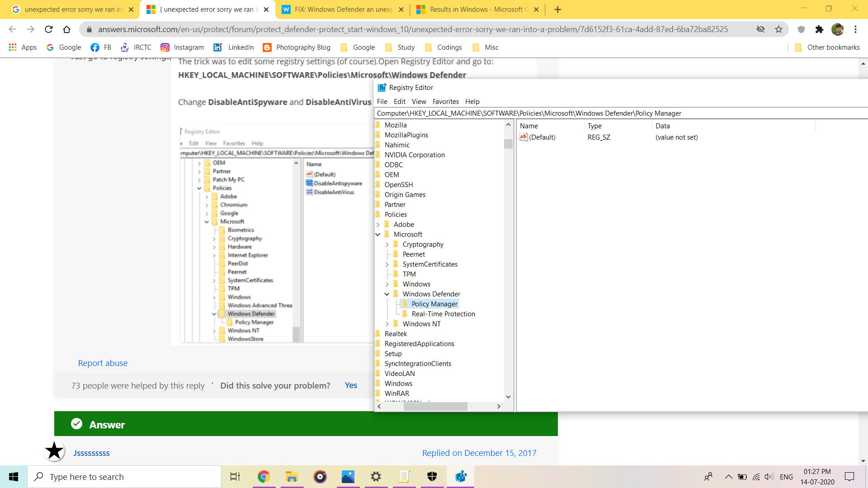Open a new Chrome tab
The height and width of the screenshot is (488, 868).
pyautogui.click(x=558, y=9)
